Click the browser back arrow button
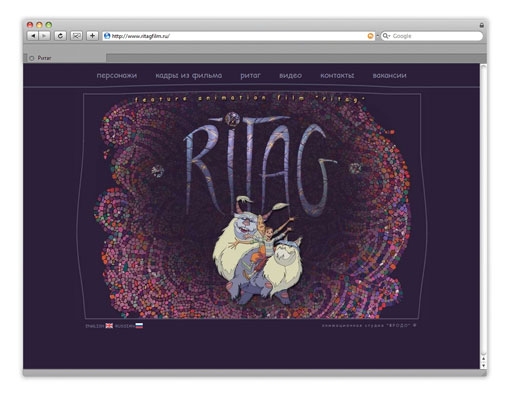507x395 pixels. (x=33, y=36)
